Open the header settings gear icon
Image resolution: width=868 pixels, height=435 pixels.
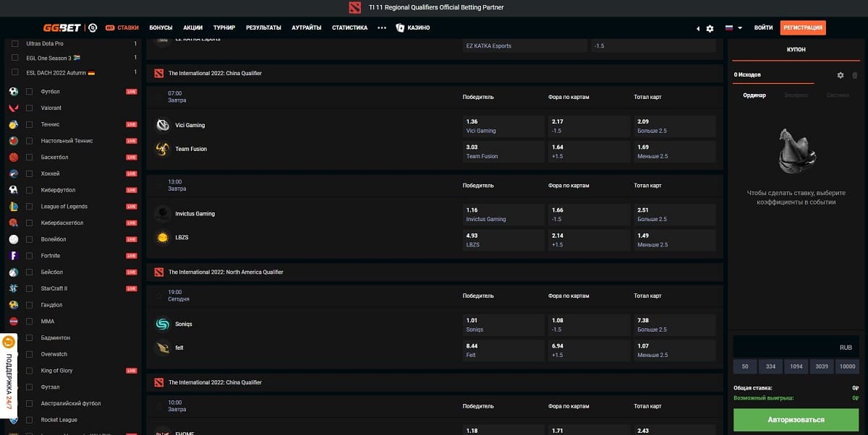pos(710,28)
